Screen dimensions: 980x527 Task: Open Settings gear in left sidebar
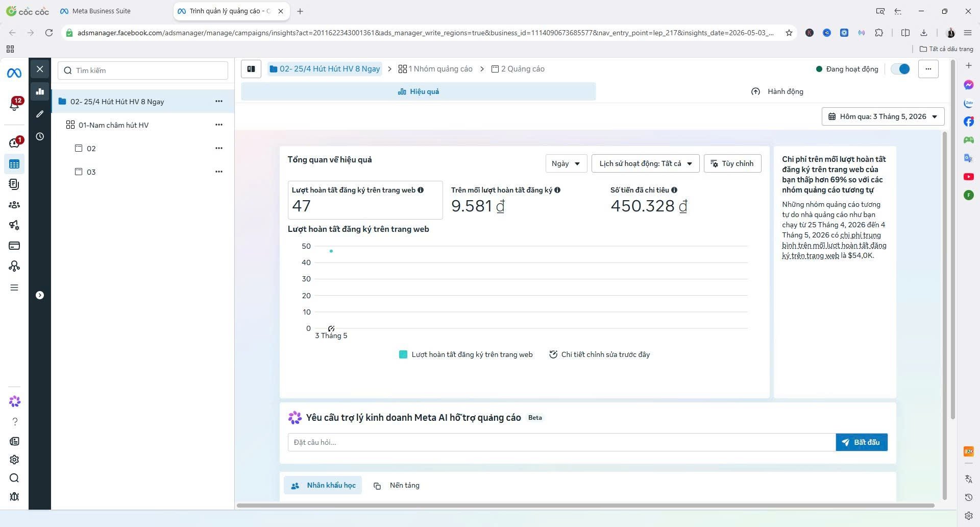tap(14, 460)
